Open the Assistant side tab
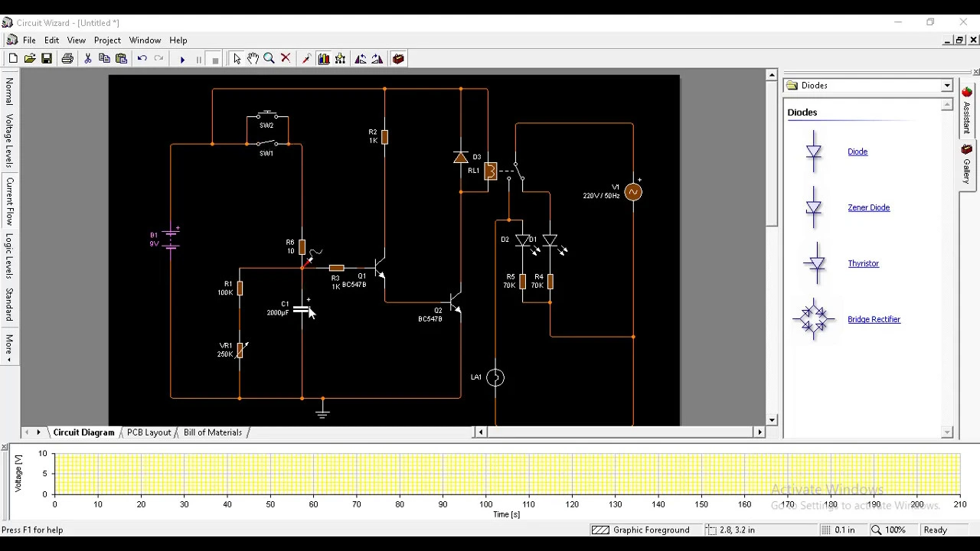The image size is (980, 551). (967, 112)
